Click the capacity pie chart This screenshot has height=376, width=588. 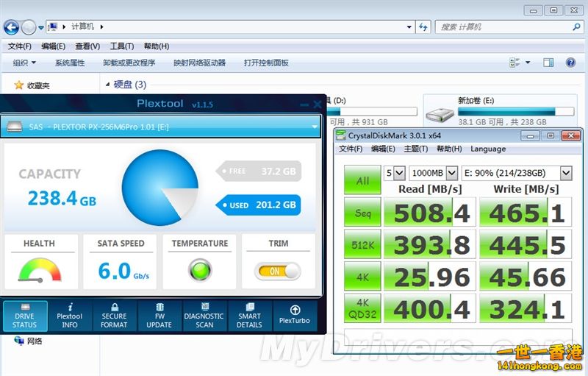(160, 188)
